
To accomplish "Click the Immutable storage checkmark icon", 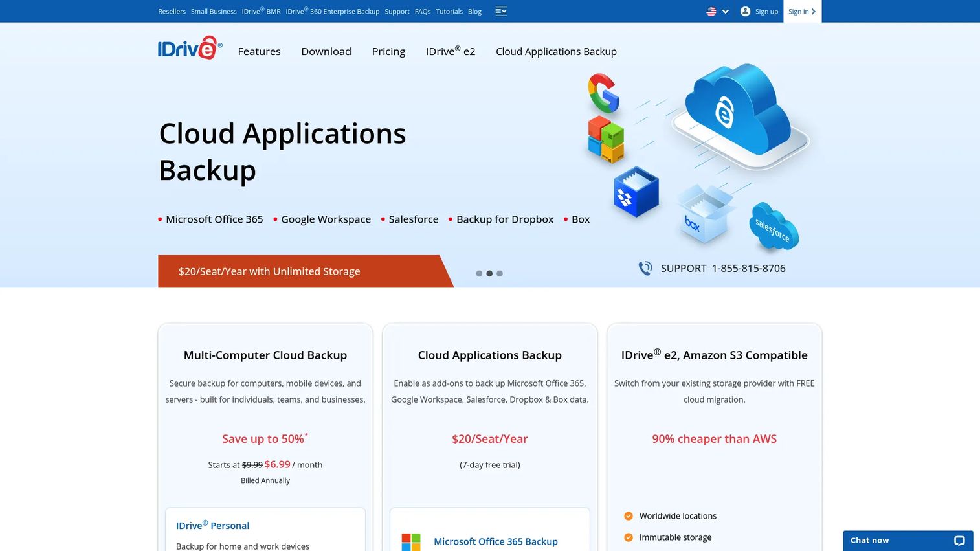I will pyautogui.click(x=628, y=537).
